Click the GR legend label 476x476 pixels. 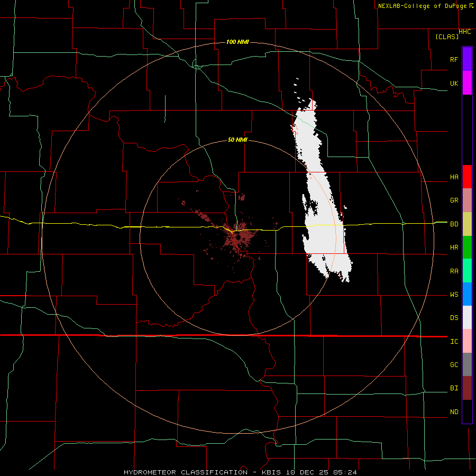coord(454,200)
